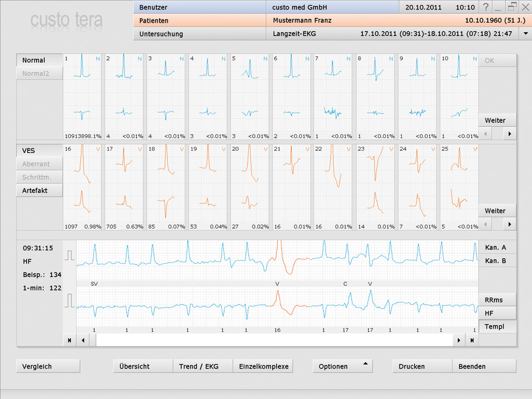Open the help question mark icon
This screenshot has width=532, height=399.
486,7
